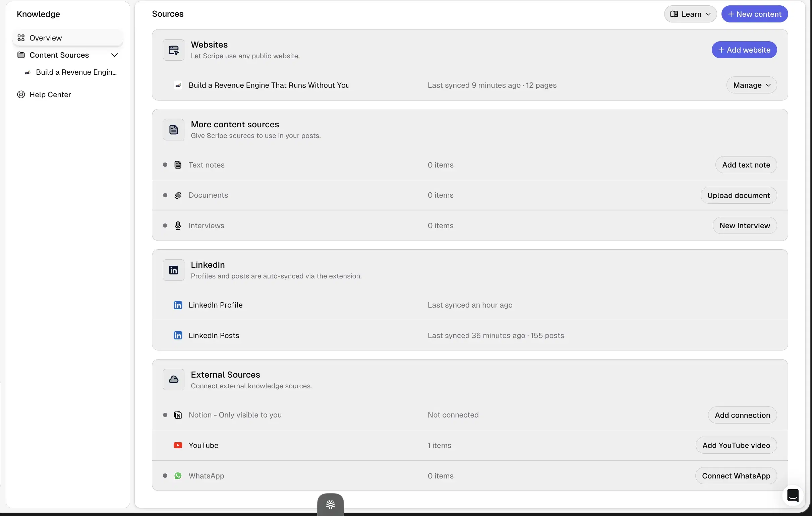Open Build a Revenue Engine That Runs Without You
This screenshot has height=516, width=812.
point(269,85)
